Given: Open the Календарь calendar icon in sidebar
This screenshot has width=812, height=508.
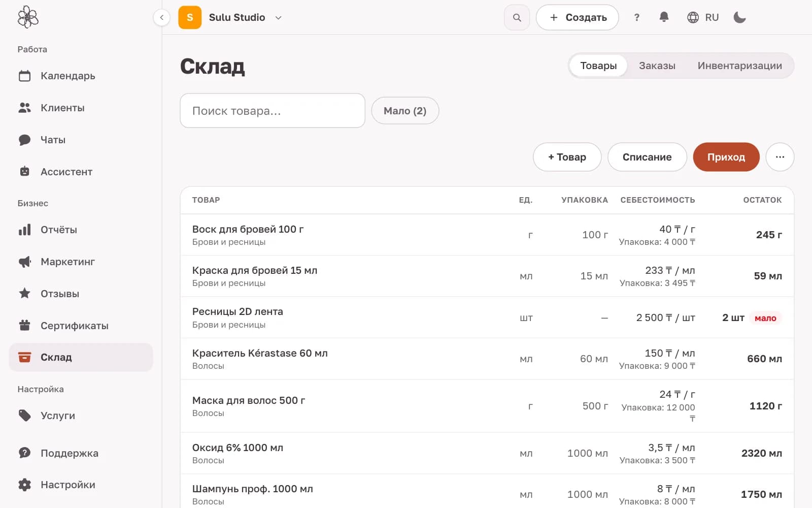Looking at the screenshot, I should pyautogui.click(x=24, y=76).
